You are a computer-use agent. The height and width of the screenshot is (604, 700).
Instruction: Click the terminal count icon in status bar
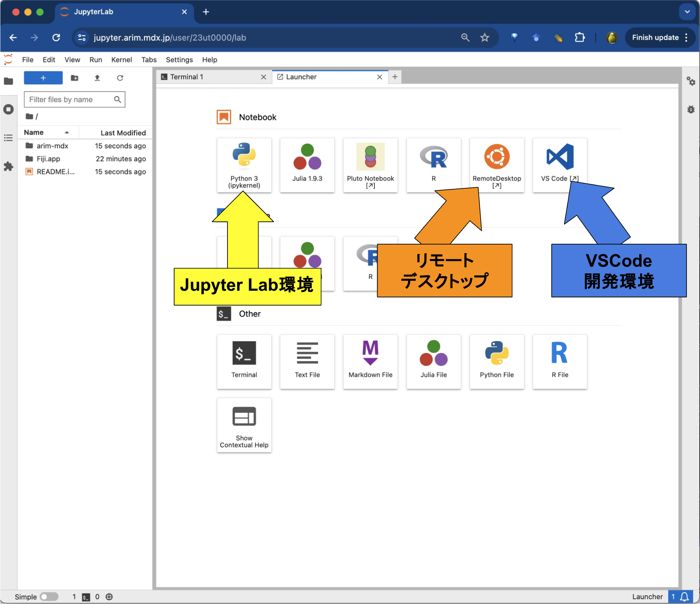click(86, 597)
